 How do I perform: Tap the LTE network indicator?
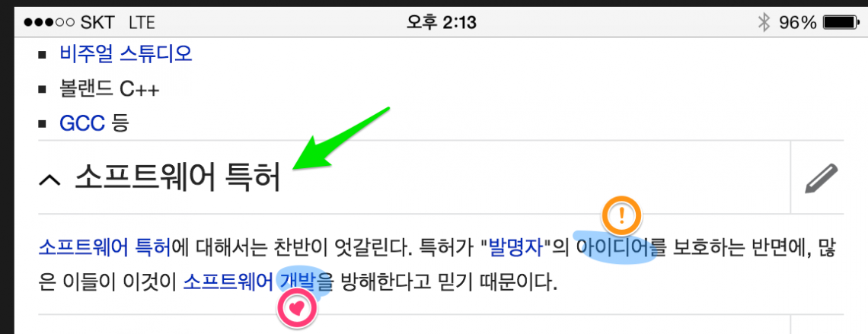tap(142, 23)
